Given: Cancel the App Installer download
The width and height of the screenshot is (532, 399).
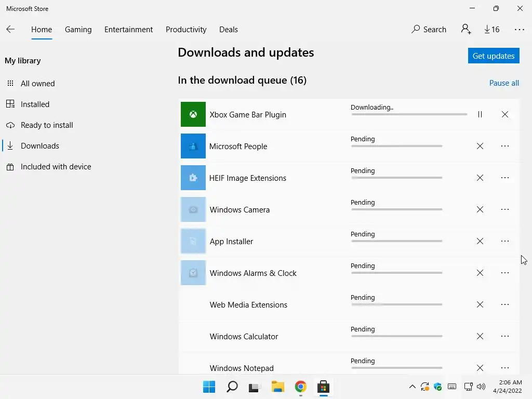Looking at the screenshot, I should click(x=480, y=241).
